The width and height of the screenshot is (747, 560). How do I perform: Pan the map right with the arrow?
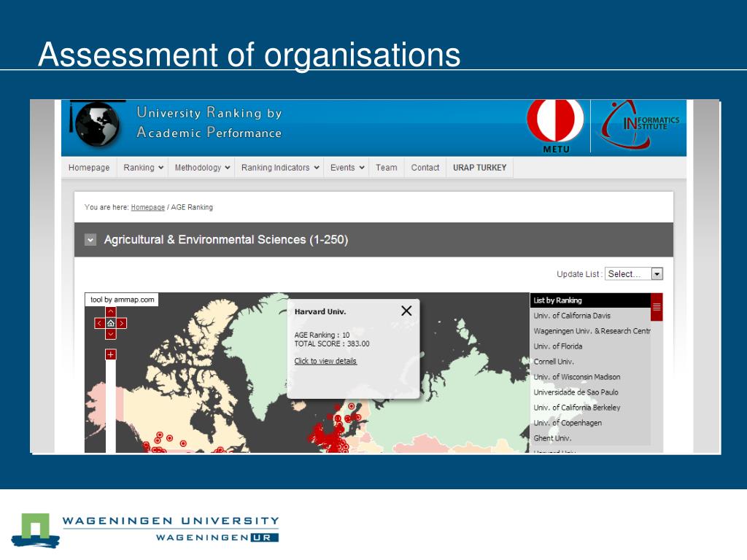[x=122, y=323]
